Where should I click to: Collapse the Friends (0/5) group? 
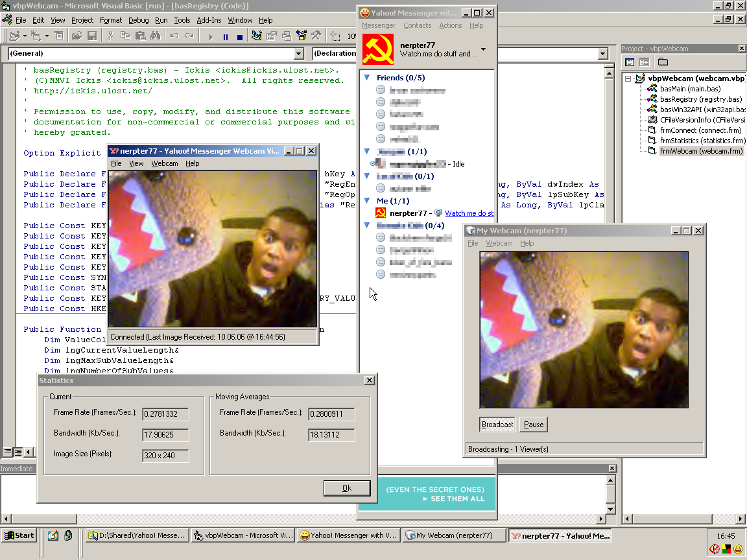click(x=367, y=77)
